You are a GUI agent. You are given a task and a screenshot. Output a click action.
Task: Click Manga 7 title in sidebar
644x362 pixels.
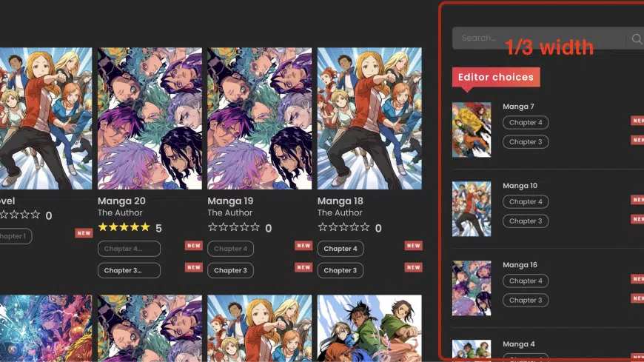(518, 107)
